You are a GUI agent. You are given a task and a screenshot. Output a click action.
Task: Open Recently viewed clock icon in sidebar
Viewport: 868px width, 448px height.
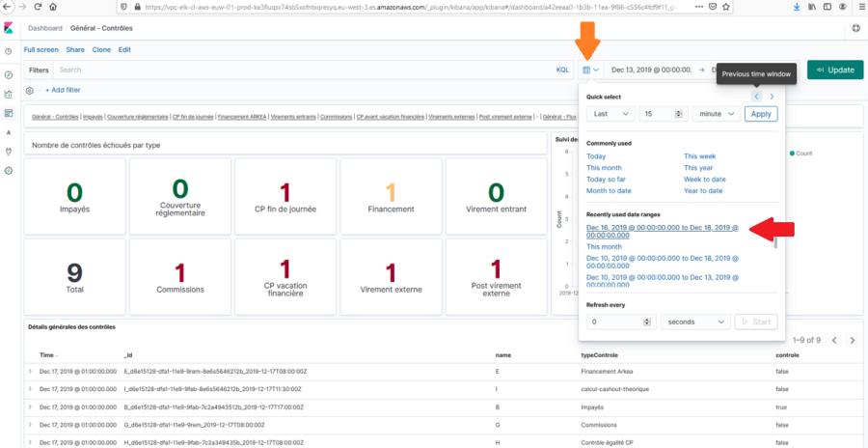(9, 51)
